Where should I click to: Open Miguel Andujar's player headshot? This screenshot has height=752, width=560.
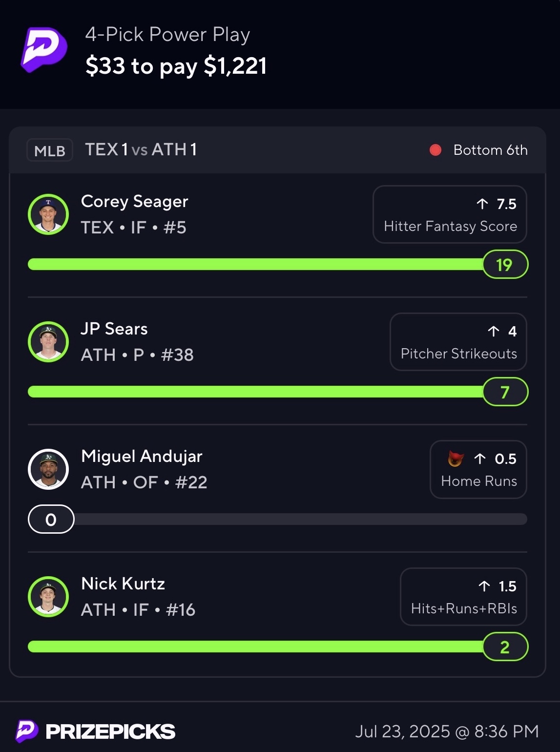[48, 469]
